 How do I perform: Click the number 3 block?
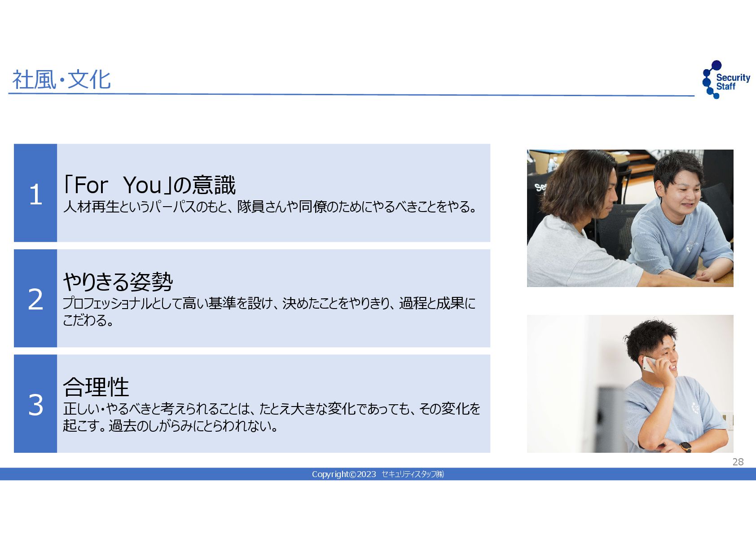[35, 403]
